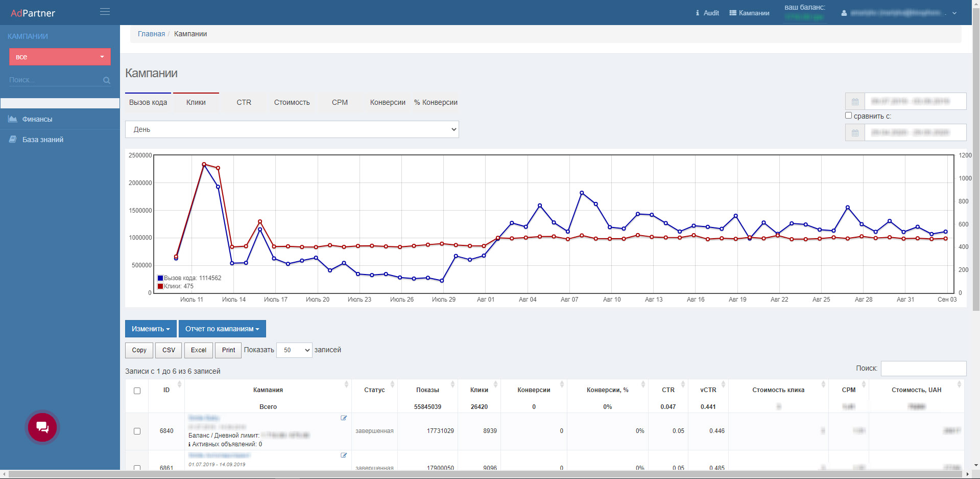Check the box for campaign 6840
980x479 pixels.
click(x=137, y=431)
